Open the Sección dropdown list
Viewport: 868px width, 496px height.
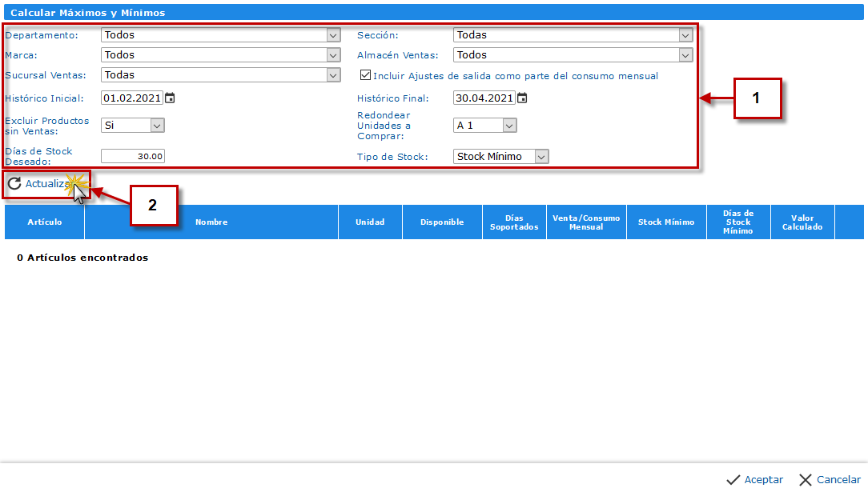pyautogui.click(x=685, y=35)
